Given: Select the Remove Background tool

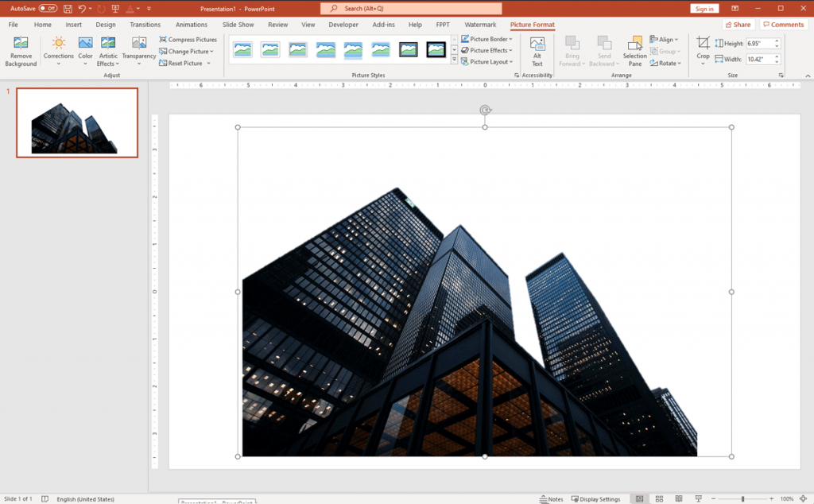Looking at the screenshot, I should (x=21, y=49).
